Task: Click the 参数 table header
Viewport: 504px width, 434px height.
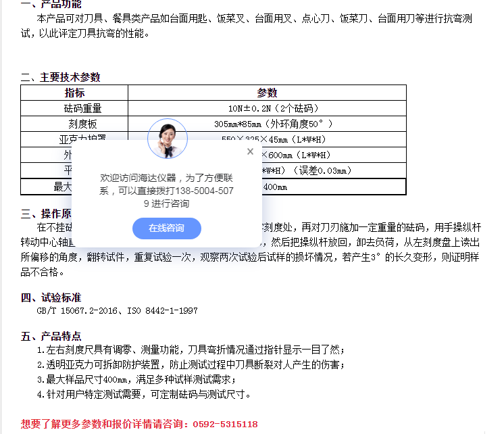Action: point(267,93)
